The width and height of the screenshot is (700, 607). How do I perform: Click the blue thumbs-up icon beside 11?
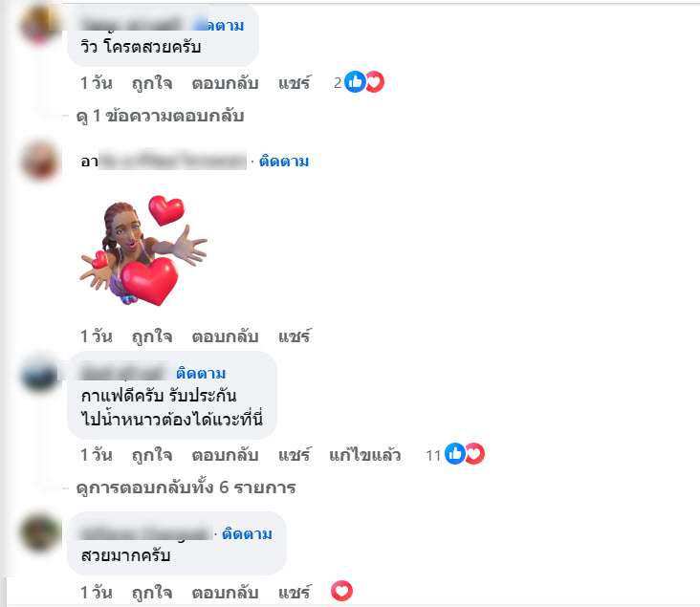point(455,454)
